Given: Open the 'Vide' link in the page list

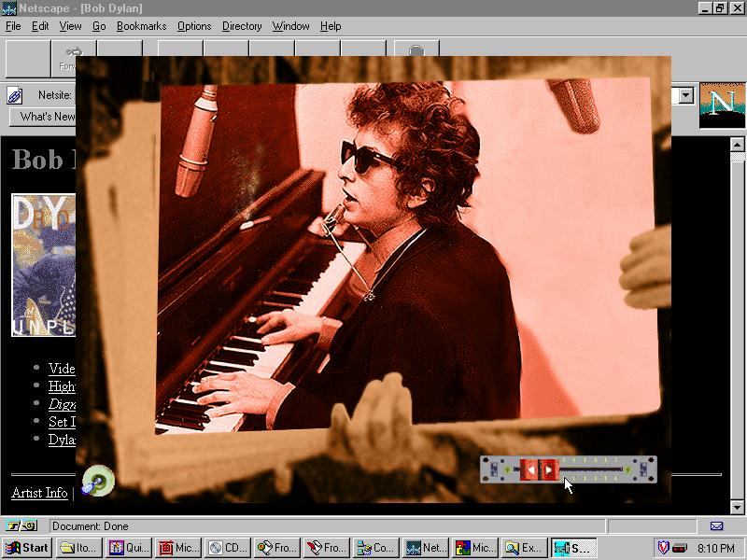Looking at the screenshot, I should point(62,368).
